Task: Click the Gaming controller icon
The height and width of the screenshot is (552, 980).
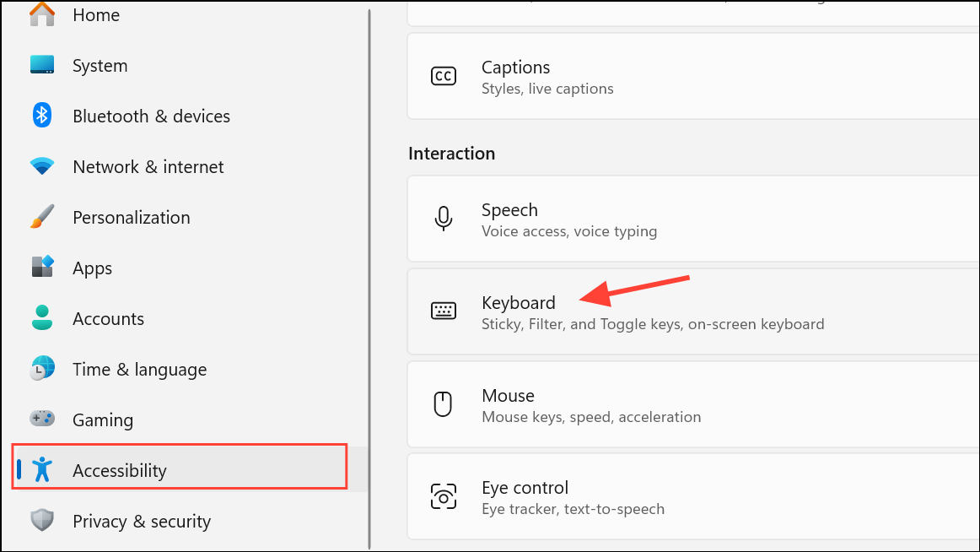Action: tap(41, 419)
